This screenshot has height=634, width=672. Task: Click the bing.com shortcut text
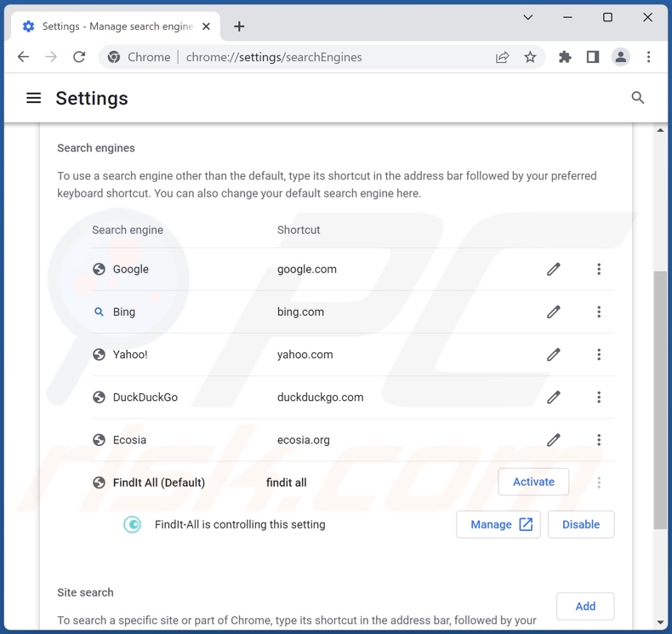[300, 312]
